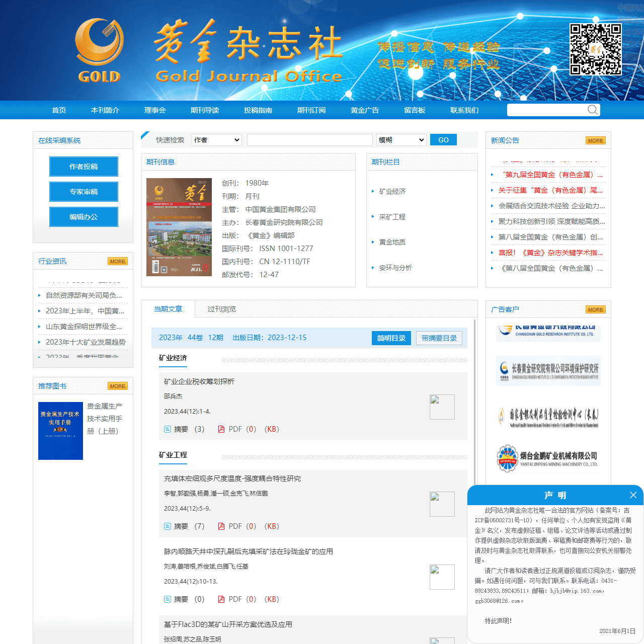The width and height of the screenshot is (644, 644).
Task: Click thumbnail image beside 矿业企业税收筹划探析
Action: click(442, 407)
